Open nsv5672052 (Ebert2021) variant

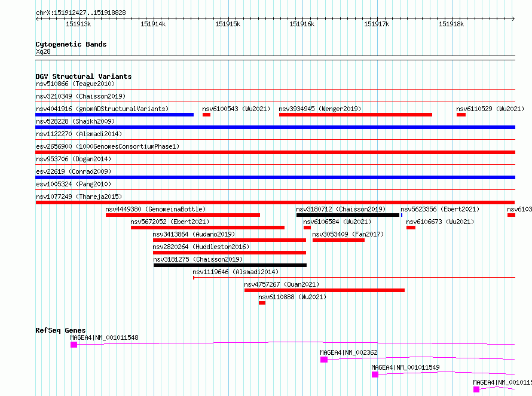pyautogui.click(x=170, y=222)
